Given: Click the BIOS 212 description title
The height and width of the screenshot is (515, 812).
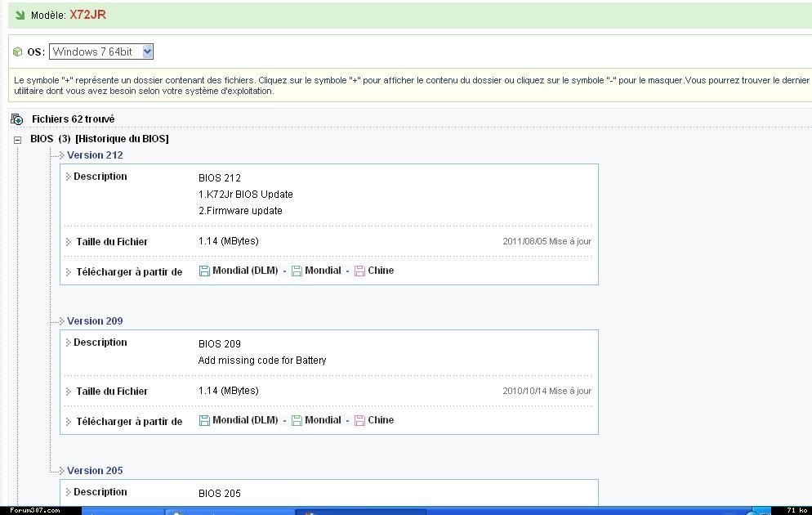Looking at the screenshot, I should 220,177.
